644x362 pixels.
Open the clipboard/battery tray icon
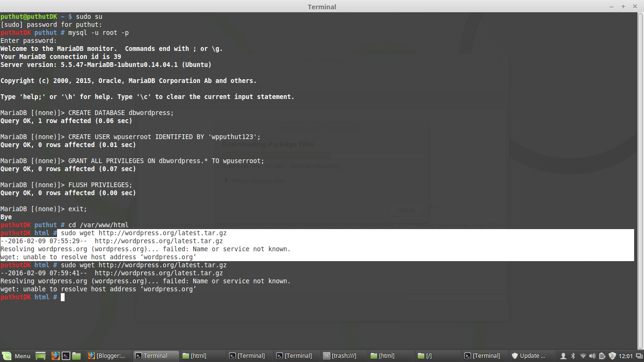coord(602,356)
